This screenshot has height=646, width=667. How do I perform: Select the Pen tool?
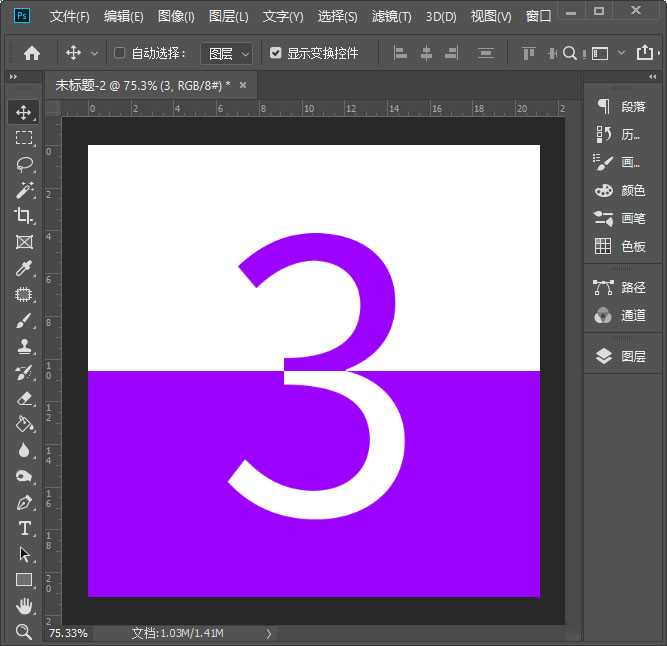click(24, 502)
